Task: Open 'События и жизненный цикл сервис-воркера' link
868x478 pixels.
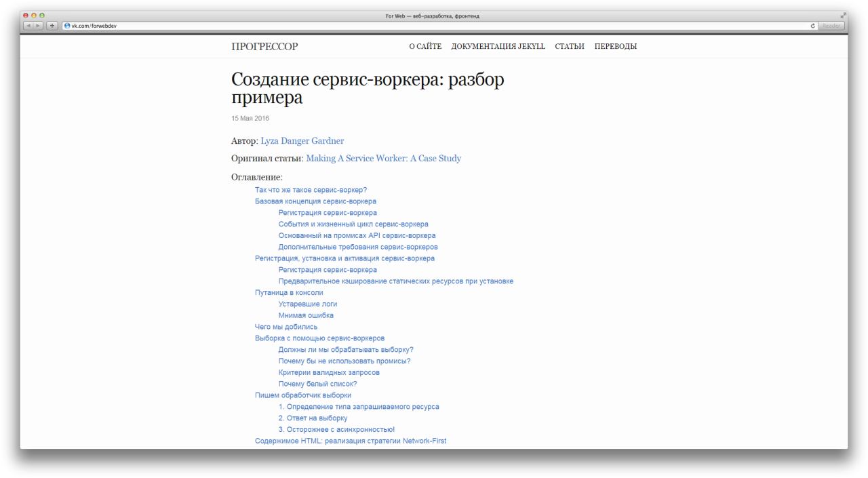Action: point(353,224)
